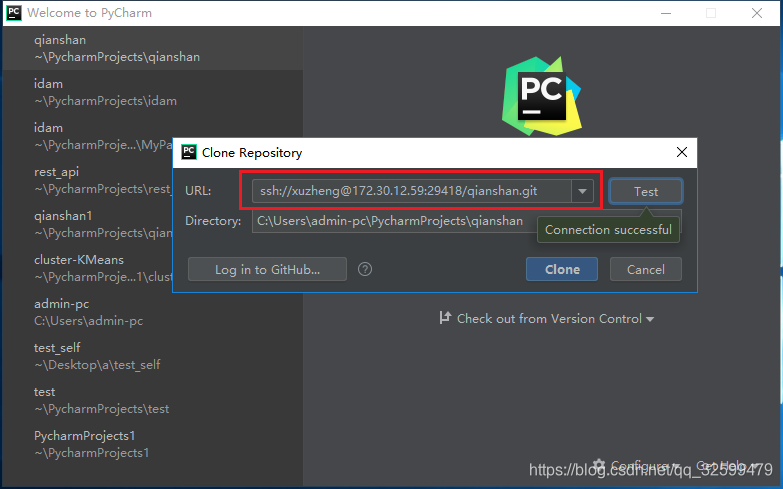The height and width of the screenshot is (489, 783).
Task: Open the qianshan recent project
Action: [152, 48]
